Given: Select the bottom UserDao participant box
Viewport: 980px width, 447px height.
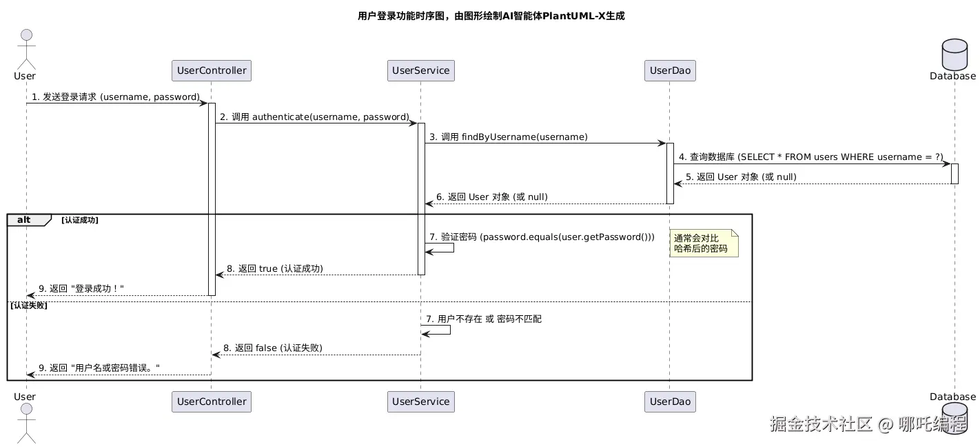Looking at the screenshot, I should (670, 401).
